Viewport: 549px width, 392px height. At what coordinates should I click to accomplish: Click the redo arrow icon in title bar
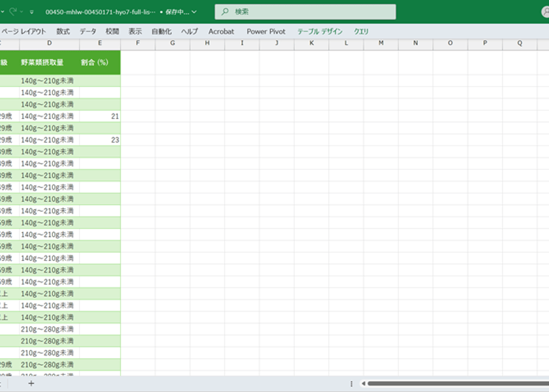(13, 11)
